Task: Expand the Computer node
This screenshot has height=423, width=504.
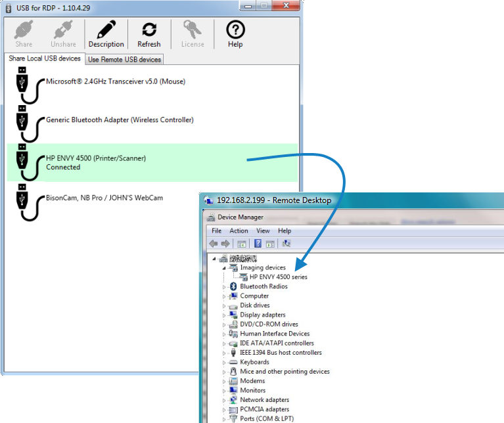Action: pyautogui.click(x=224, y=296)
